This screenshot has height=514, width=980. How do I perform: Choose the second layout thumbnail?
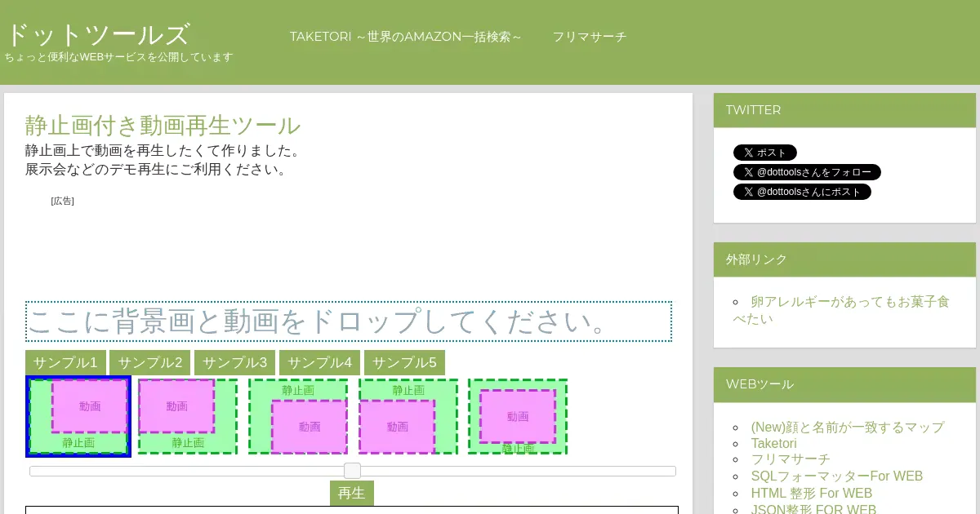[x=188, y=416]
